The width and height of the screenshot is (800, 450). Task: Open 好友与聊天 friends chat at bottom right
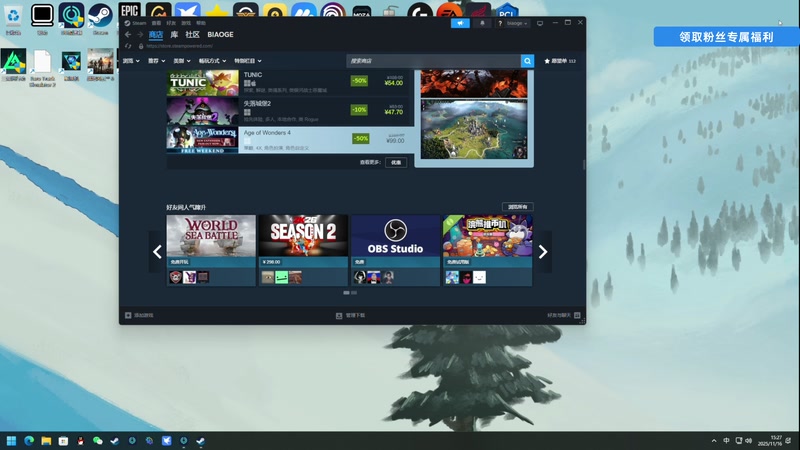tap(564, 315)
